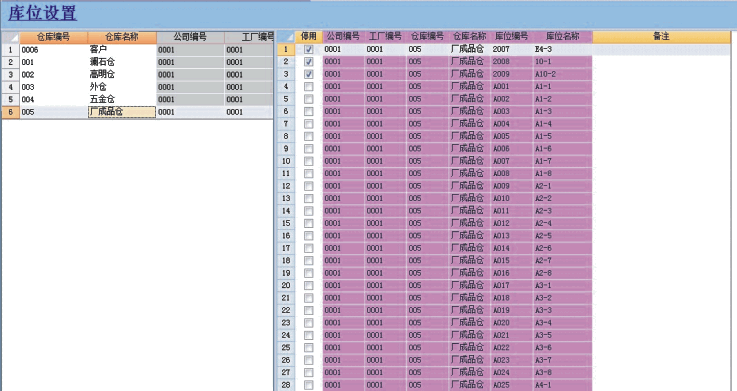This screenshot has height=391, width=737.
Task: Check 停用 checkbox for location A025
Action: click(x=309, y=385)
